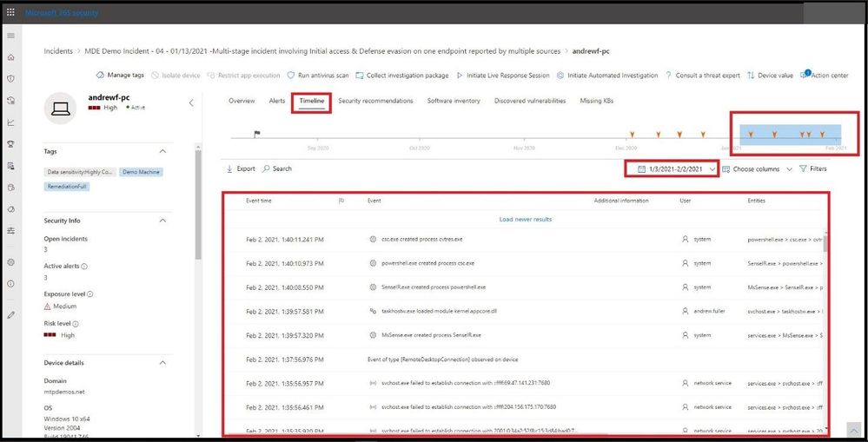Click Initiate Automated Investigation icon
868x442 pixels.
tap(560, 76)
